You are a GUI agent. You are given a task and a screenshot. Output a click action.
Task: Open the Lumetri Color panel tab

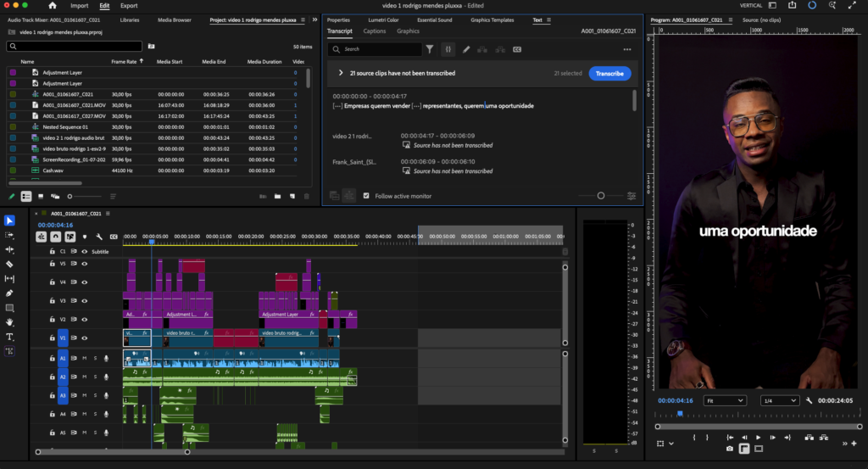(384, 20)
